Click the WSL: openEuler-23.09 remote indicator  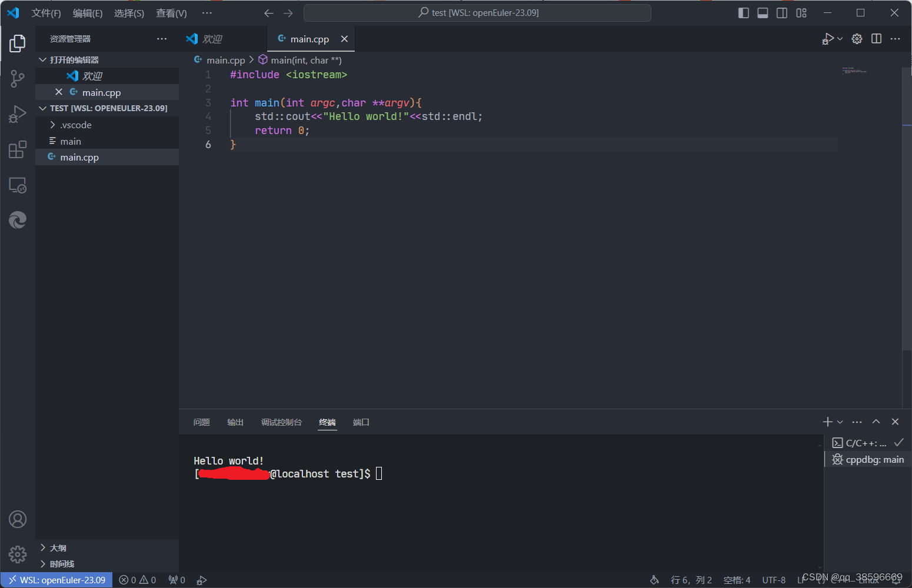(56, 580)
